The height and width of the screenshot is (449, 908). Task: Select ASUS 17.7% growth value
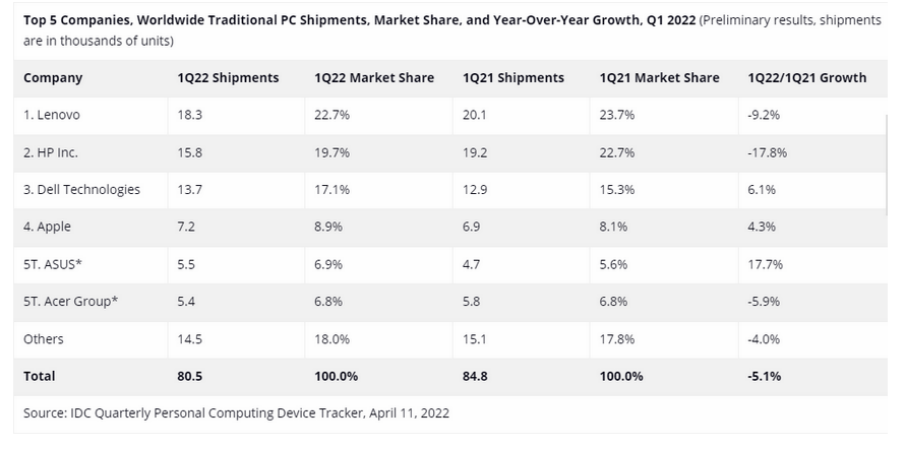pyautogui.click(x=765, y=264)
